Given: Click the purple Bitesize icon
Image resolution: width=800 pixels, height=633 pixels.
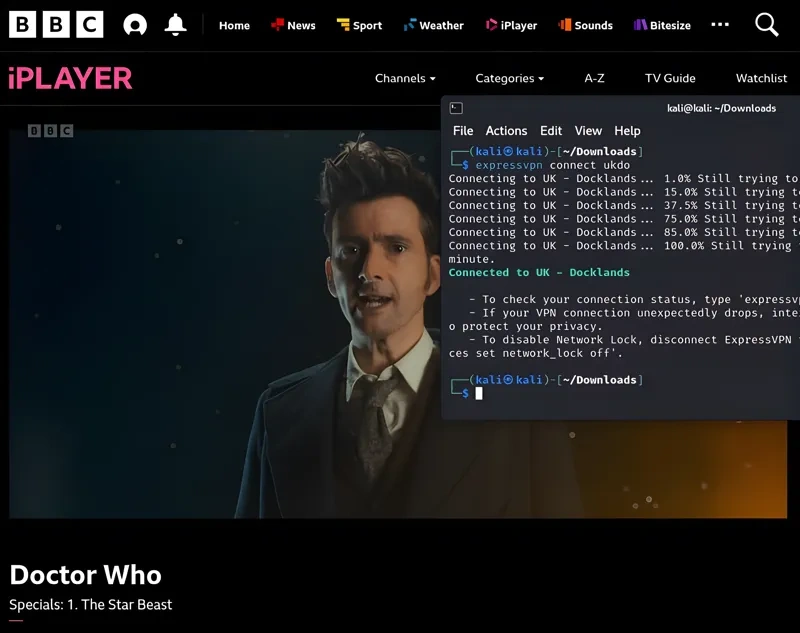Looking at the screenshot, I should 640,25.
